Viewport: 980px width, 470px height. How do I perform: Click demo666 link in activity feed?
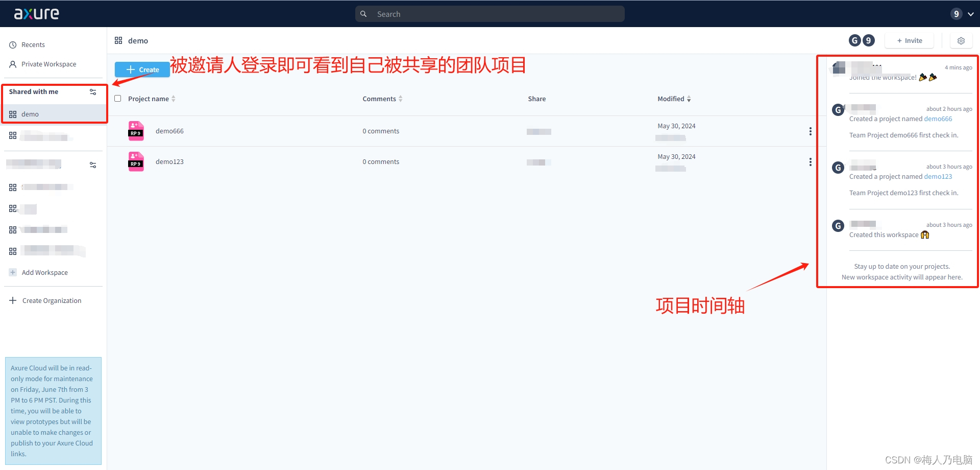pyautogui.click(x=938, y=119)
